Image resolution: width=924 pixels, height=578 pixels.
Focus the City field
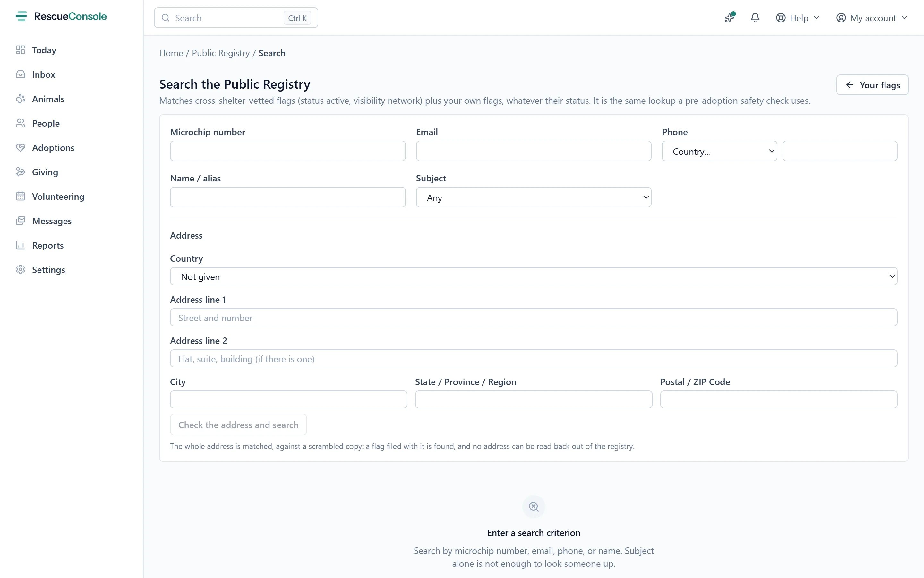click(288, 399)
